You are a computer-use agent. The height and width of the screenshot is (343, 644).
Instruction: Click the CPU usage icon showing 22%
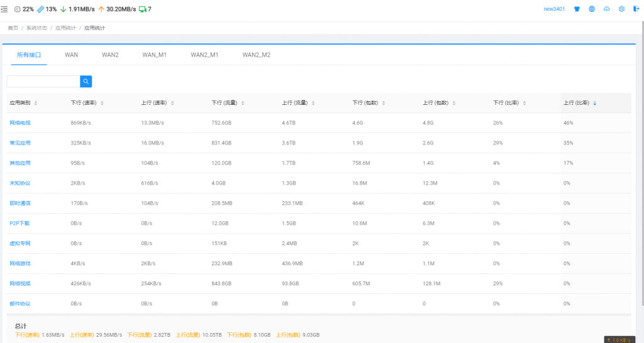(x=17, y=9)
